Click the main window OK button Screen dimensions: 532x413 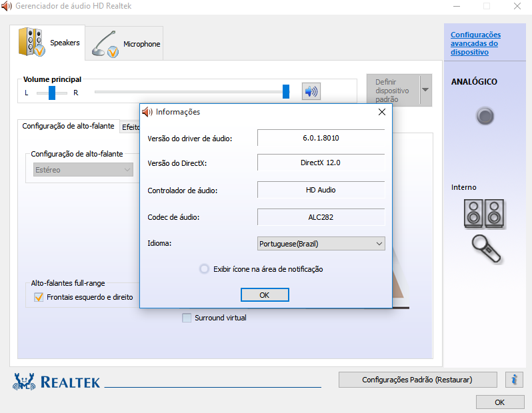click(500, 402)
